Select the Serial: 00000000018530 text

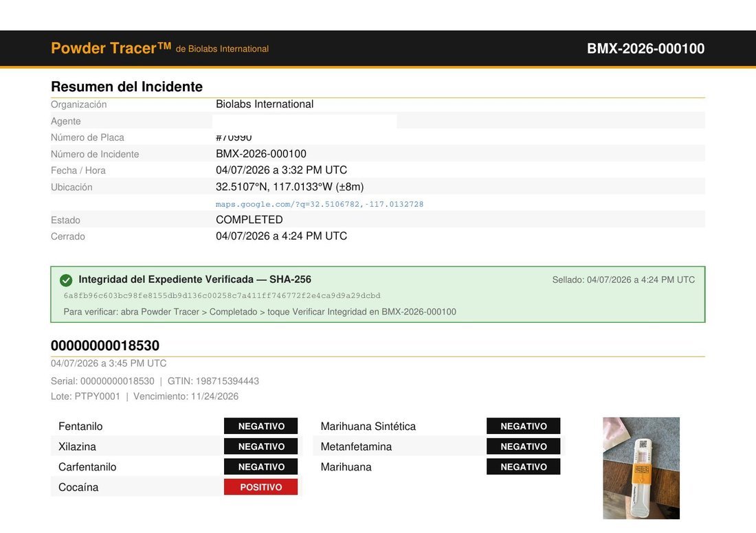pyautogui.click(x=102, y=381)
